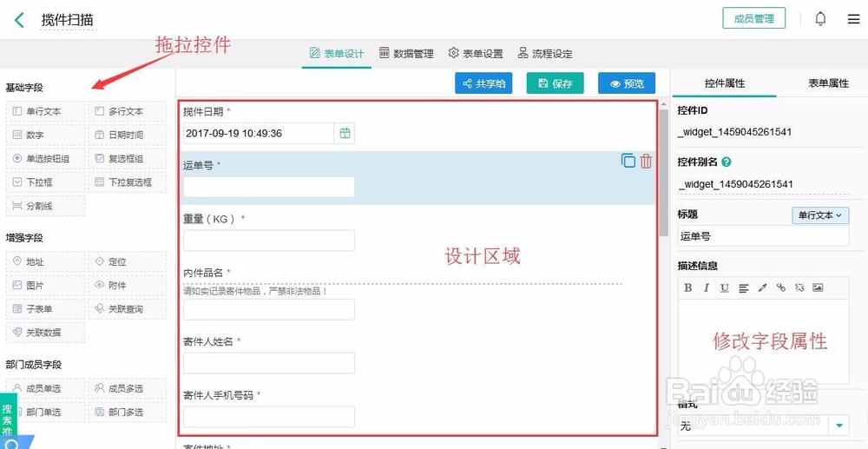Viewport: 868px width, 449px height.
Task: Select the 分割线 widget
Action: pos(45,206)
